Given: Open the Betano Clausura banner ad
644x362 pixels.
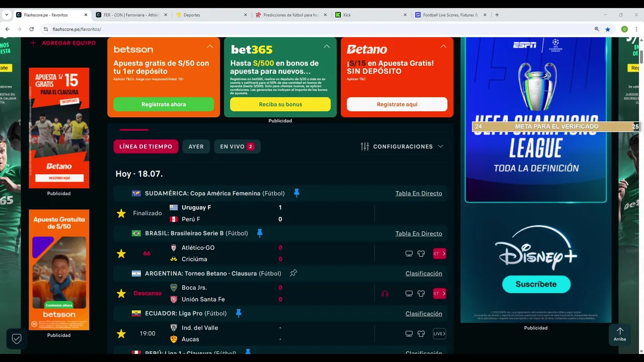Looking at the screenshot, I should click(59, 128).
